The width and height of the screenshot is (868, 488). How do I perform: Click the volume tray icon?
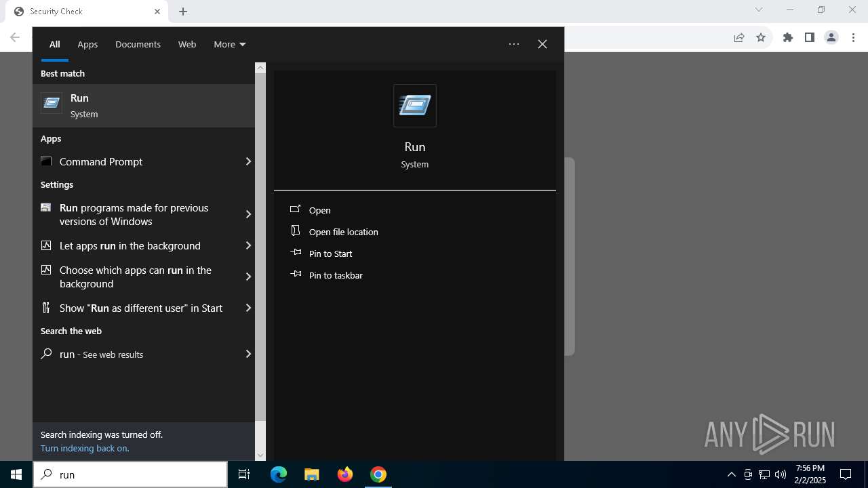click(781, 474)
